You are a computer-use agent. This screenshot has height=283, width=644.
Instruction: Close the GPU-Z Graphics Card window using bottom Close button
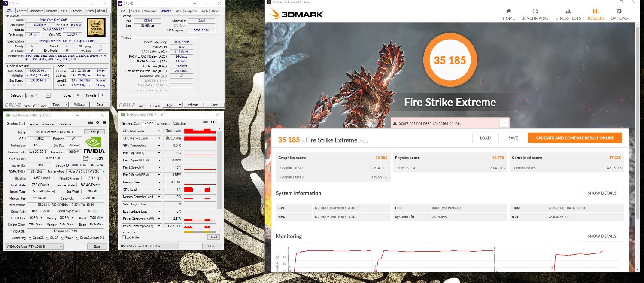(97, 246)
